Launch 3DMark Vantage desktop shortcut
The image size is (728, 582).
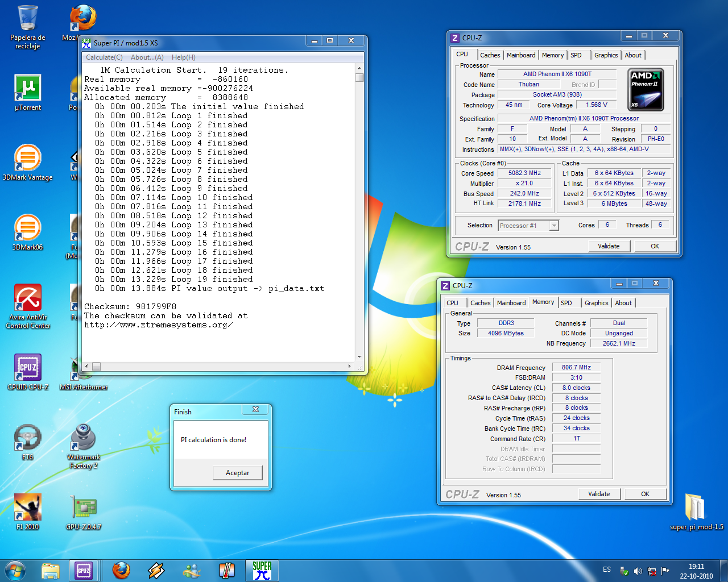27,163
